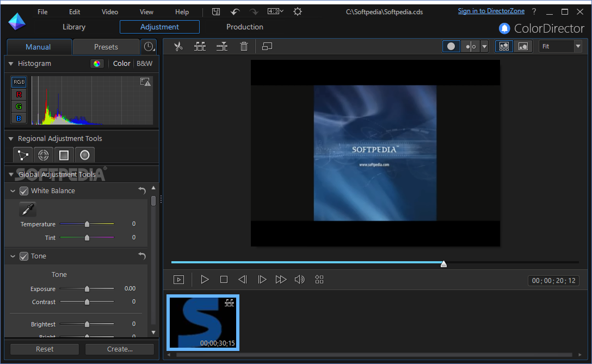
Task: Collapse the Histogram section
Action: tap(11, 64)
